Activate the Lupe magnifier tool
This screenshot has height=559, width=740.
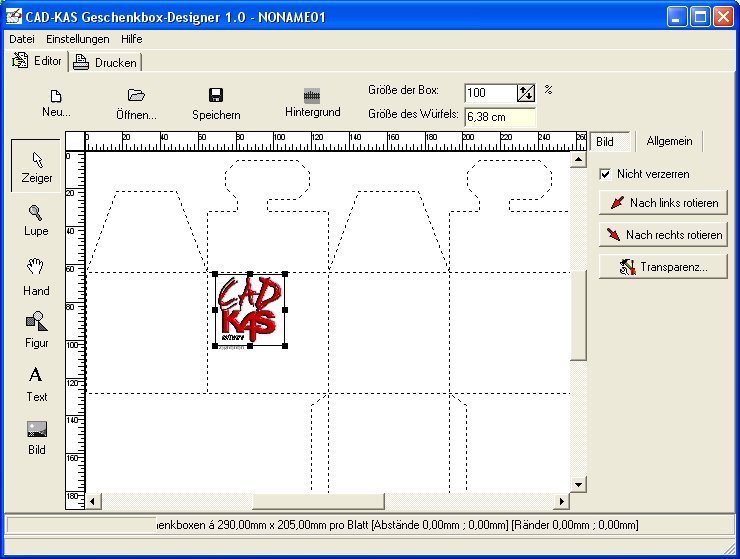coord(36,219)
